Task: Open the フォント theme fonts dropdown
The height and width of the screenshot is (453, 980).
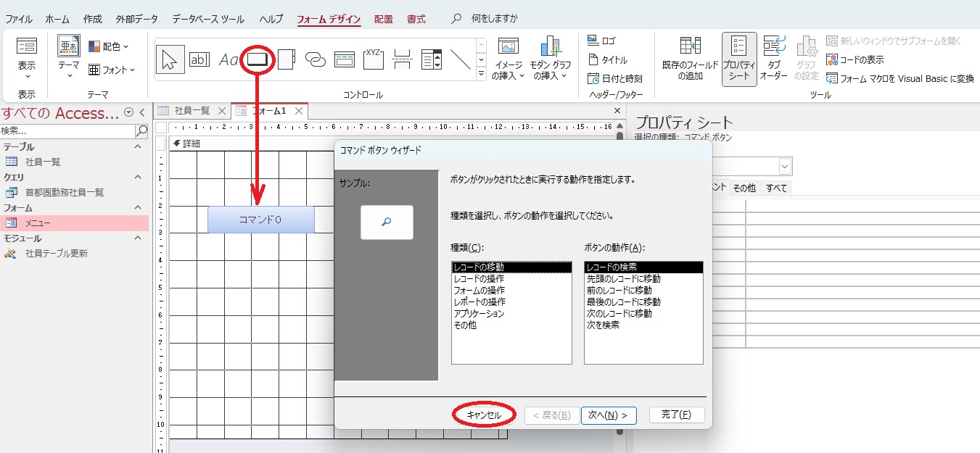Action: pos(112,70)
